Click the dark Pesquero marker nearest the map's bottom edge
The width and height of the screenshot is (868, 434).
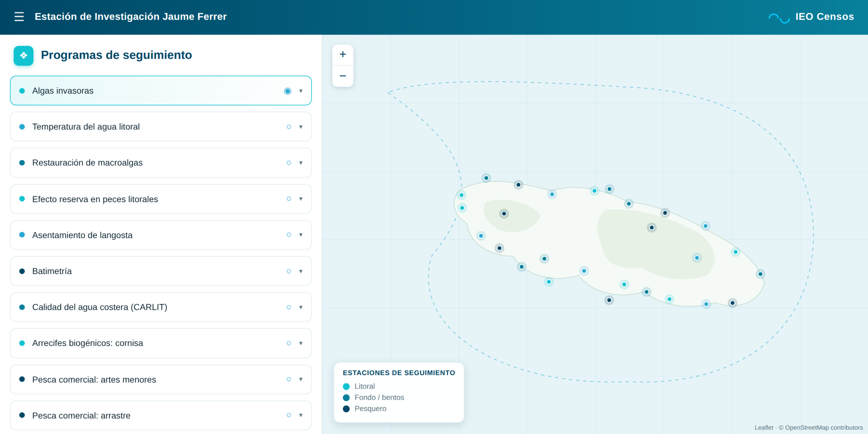(732, 303)
